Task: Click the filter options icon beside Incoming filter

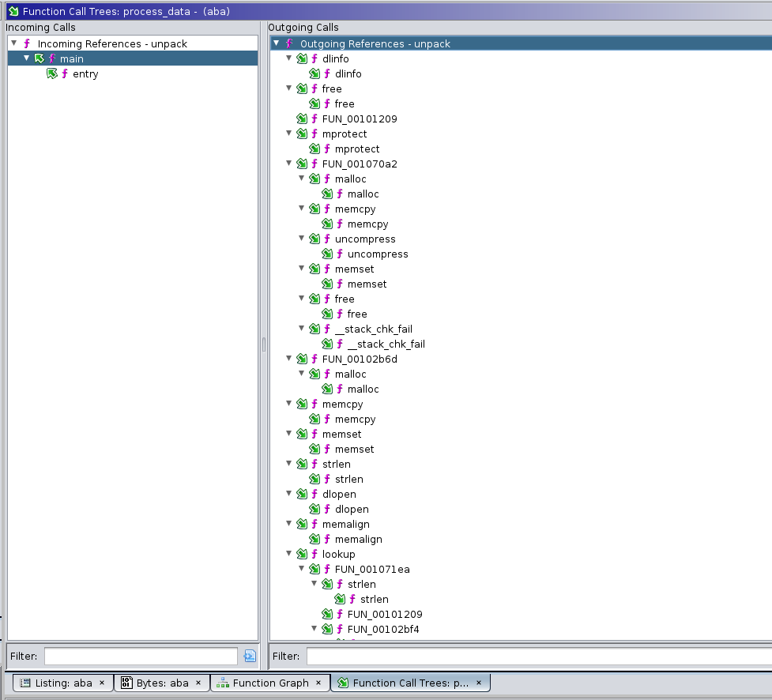Action: (250, 656)
